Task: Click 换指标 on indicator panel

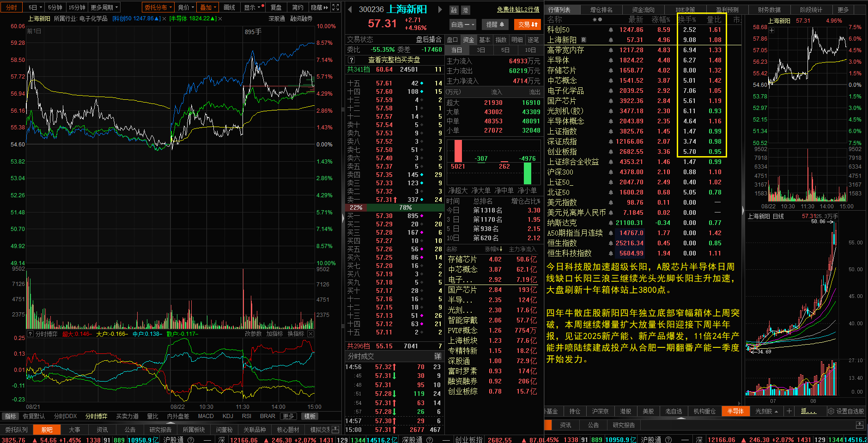Action: pyautogui.click(x=296, y=334)
